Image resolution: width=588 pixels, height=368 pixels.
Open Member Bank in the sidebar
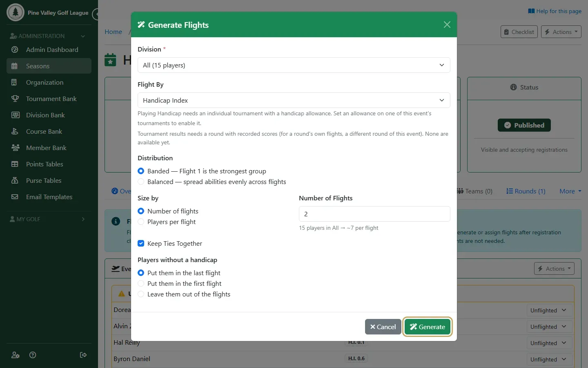(x=49, y=148)
